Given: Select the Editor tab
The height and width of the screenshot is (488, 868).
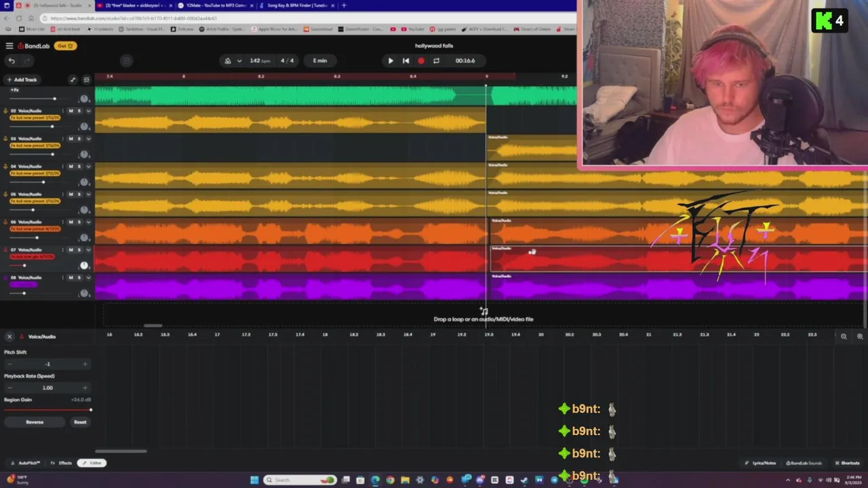Looking at the screenshot, I should point(92,463).
